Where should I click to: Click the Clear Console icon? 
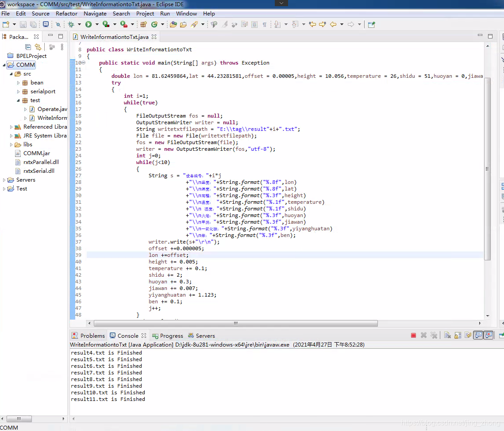pyautogui.click(x=447, y=335)
